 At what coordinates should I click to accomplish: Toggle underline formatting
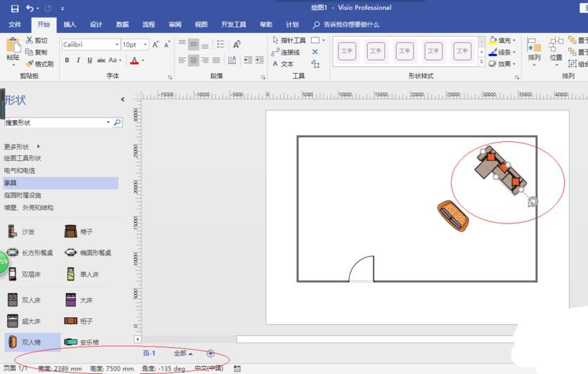coord(90,60)
